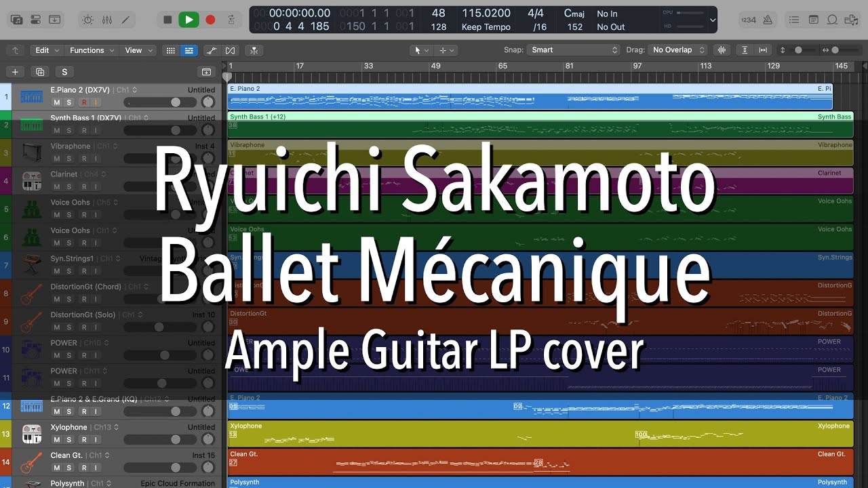Open the List Editors icon
868x488 pixels.
click(794, 20)
